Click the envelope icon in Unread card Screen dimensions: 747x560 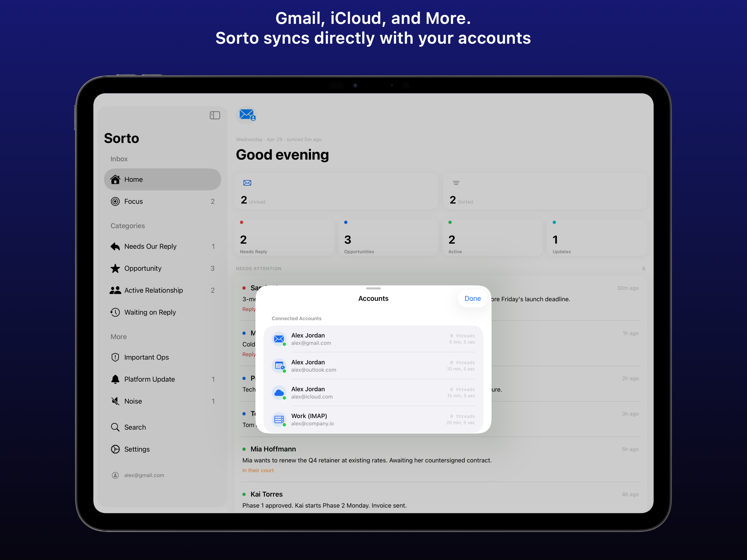pyautogui.click(x=247, y=183)
